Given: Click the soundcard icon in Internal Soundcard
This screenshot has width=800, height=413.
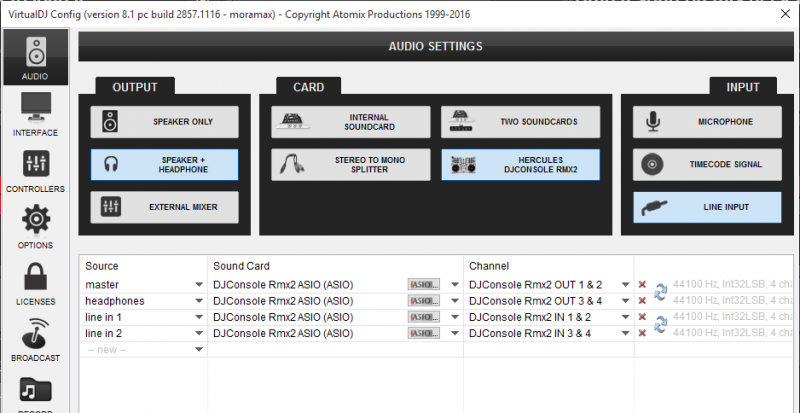Looking at the screenshot, I should (293, 122).
